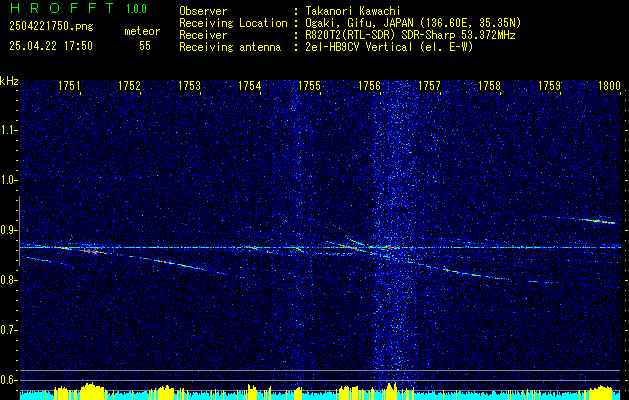
Task: Click the 0.6 kHz axis label
Action: coord(8,380)
